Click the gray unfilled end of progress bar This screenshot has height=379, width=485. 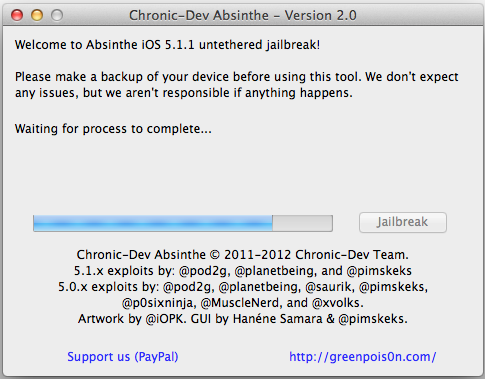(x=302, y=223)
